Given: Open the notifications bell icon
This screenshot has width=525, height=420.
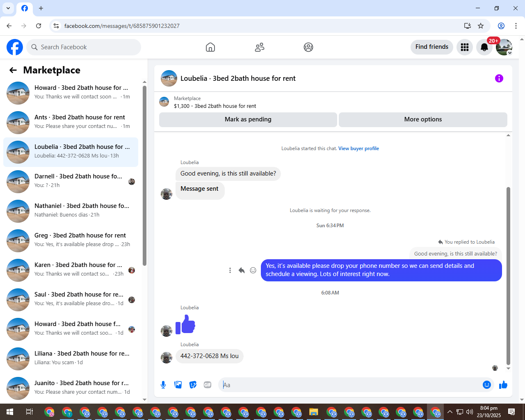Looking at the screenshot, I should (x=484, y=47).
